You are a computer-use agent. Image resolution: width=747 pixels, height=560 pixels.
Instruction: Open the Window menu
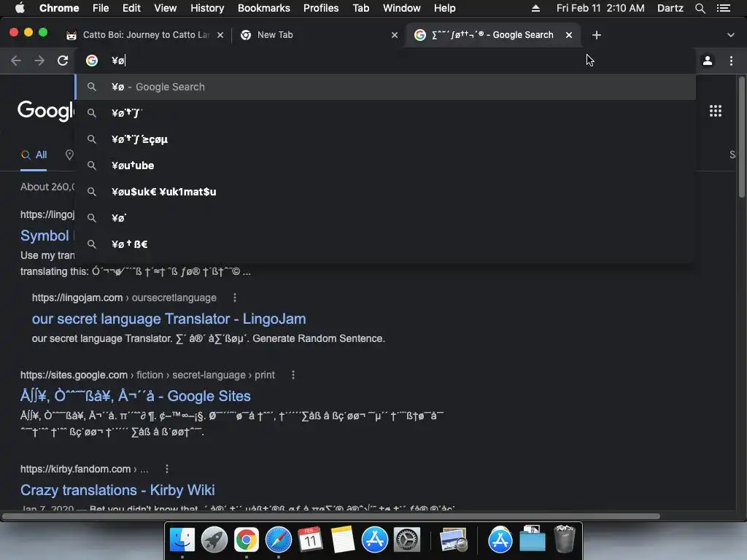pyautogui.click(x=402, y=8)
